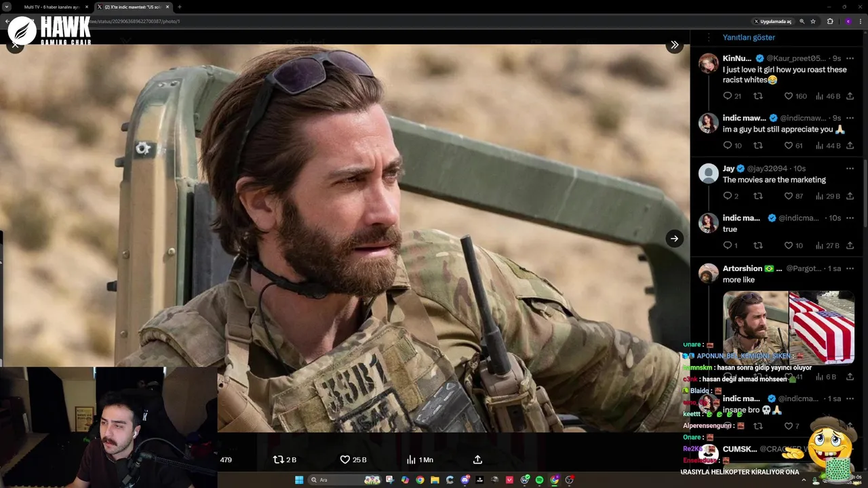
Task: Open the Chrome profile avatar
Action: click(848, 21)
